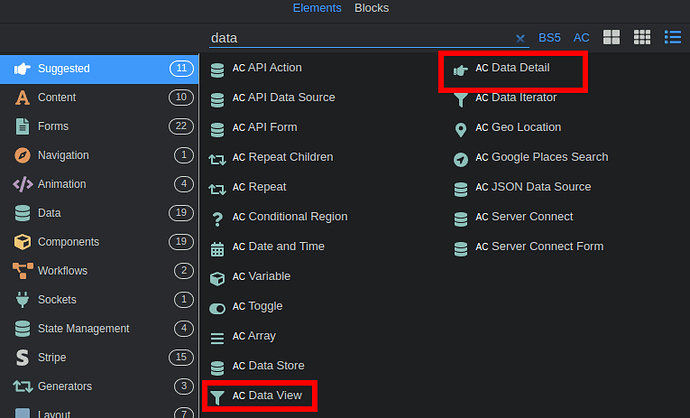Insert the AC JSON Data Source element

(x=533, y=187)
